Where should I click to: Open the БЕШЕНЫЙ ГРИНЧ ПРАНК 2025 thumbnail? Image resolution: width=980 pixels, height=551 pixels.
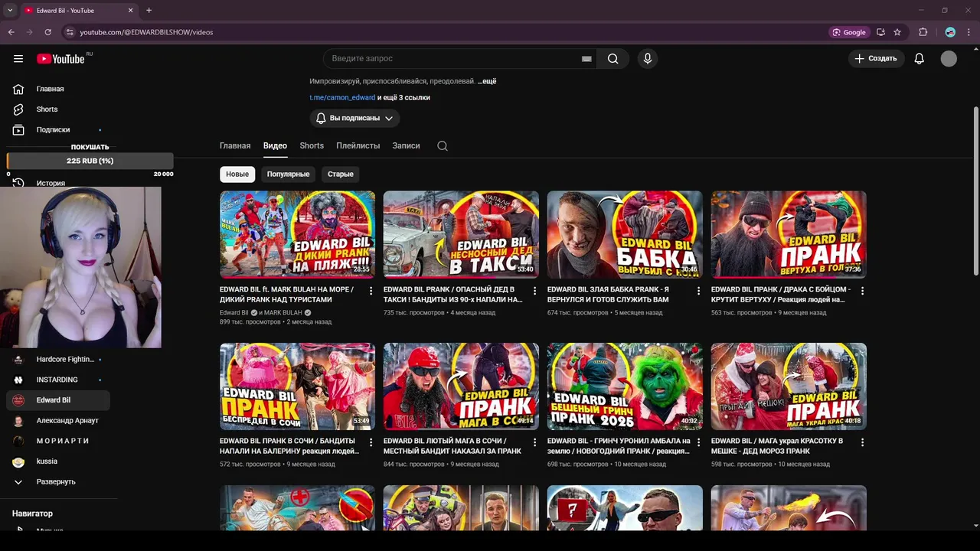click(x=625, y=386)
